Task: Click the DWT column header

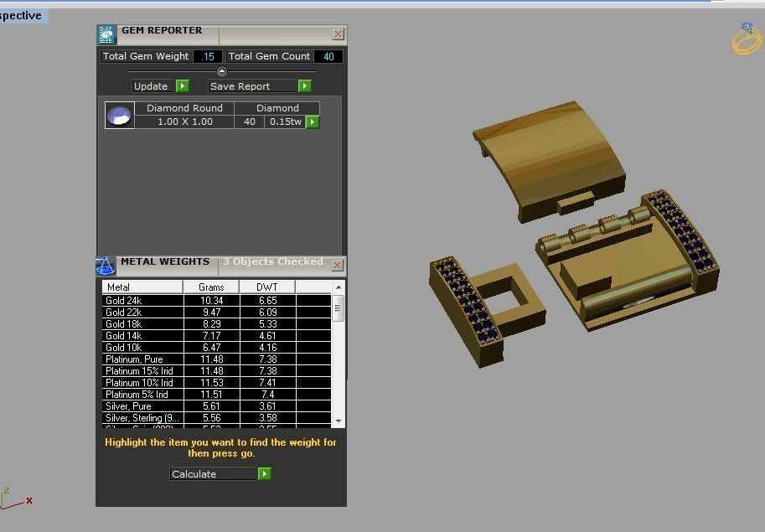Action: click(x=267, y=287)
